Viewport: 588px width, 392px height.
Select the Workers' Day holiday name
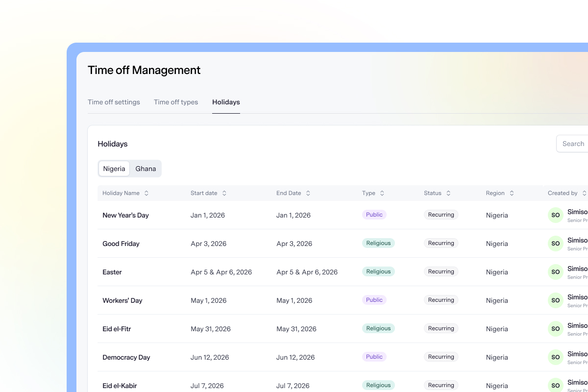coord(122,300)
